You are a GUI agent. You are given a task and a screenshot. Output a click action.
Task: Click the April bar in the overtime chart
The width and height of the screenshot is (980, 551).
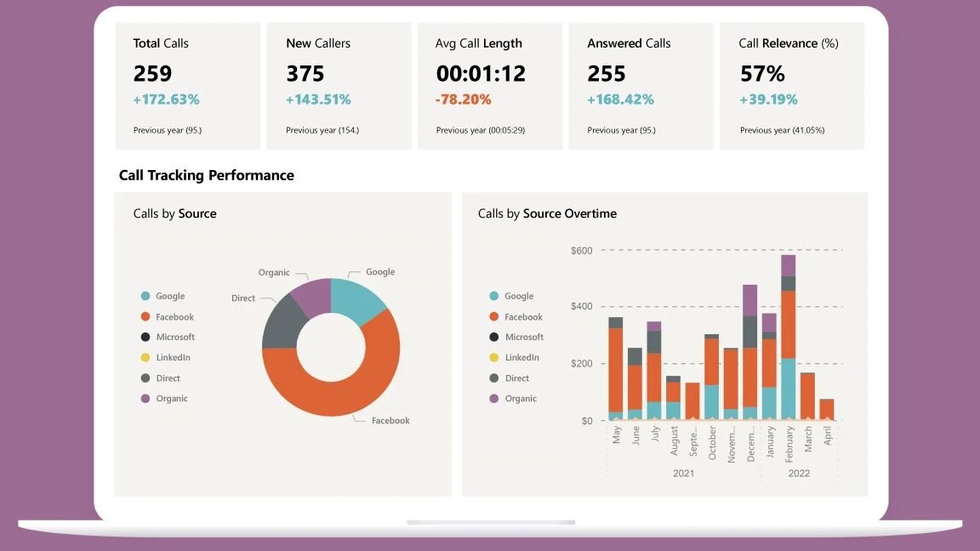pyautogui.click(x=827, y=410)
